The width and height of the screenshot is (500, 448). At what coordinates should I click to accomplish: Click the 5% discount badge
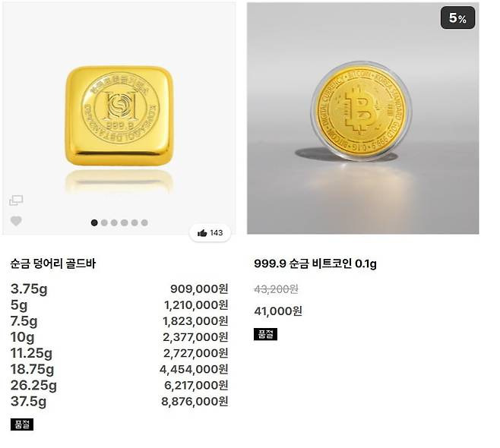click(x=457, y=18)
